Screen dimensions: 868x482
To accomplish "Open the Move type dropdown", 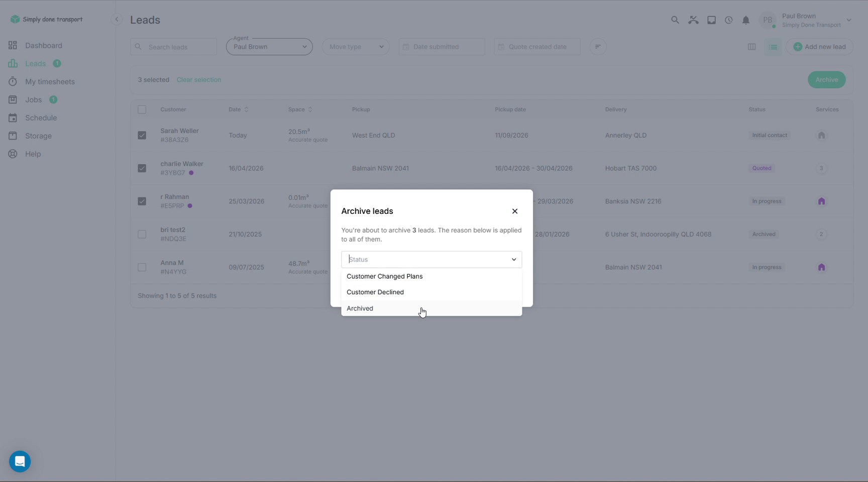I will [x=356, y=47].
